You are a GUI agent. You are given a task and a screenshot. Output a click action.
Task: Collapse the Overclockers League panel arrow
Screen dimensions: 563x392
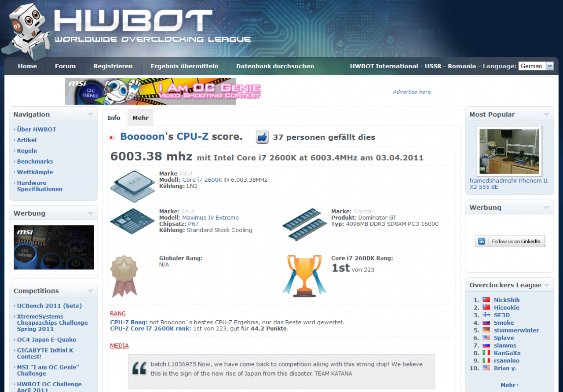546,285
